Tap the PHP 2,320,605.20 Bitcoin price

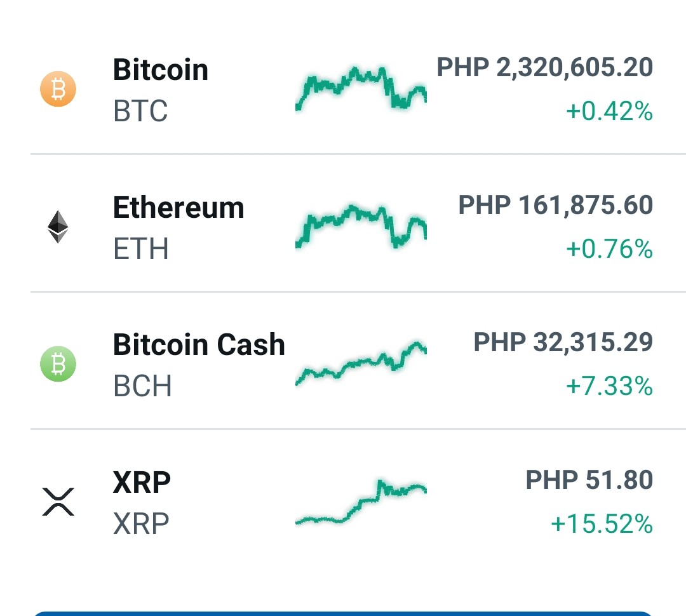pyautogui.click(x=545, y=67)
